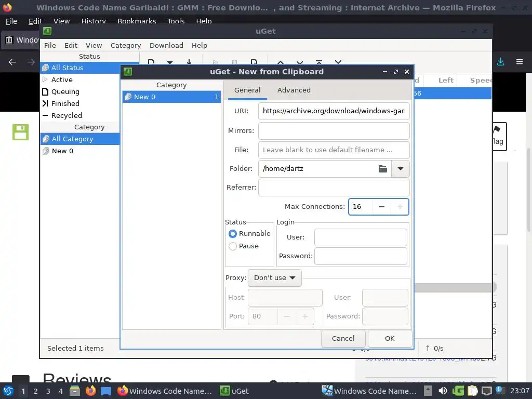The width and height of the screenshot is (532, 399).
Task: Open the Firefox downloads panel icon
Action: [500, 62]
